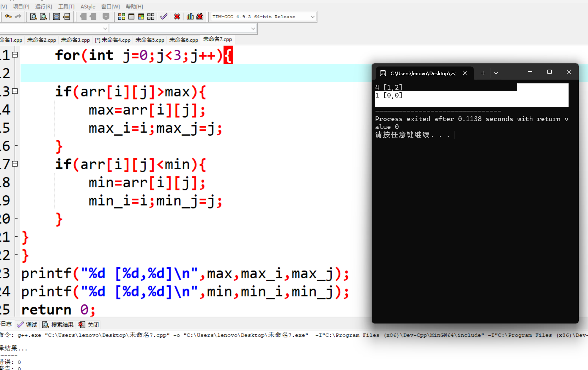588x370 pixels.
Task: Click the undo arrow icon
Action: pos(8,17)
